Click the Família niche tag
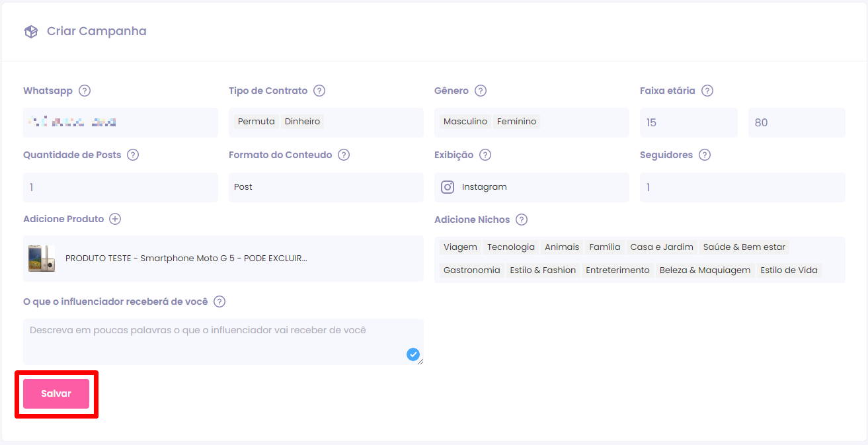 tap(605, 247)
